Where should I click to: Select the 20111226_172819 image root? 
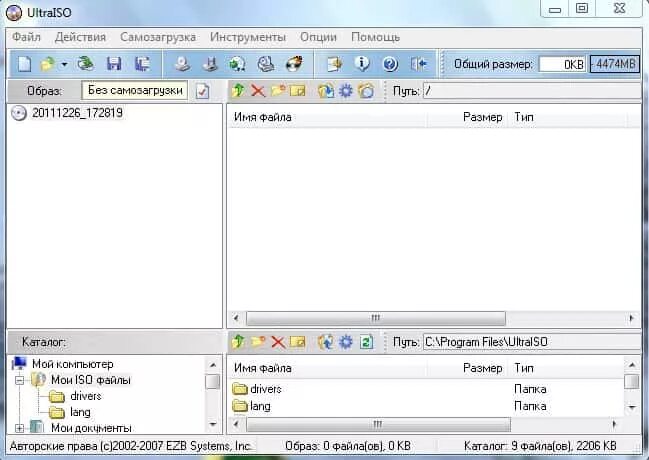click(x=77, y=113)
